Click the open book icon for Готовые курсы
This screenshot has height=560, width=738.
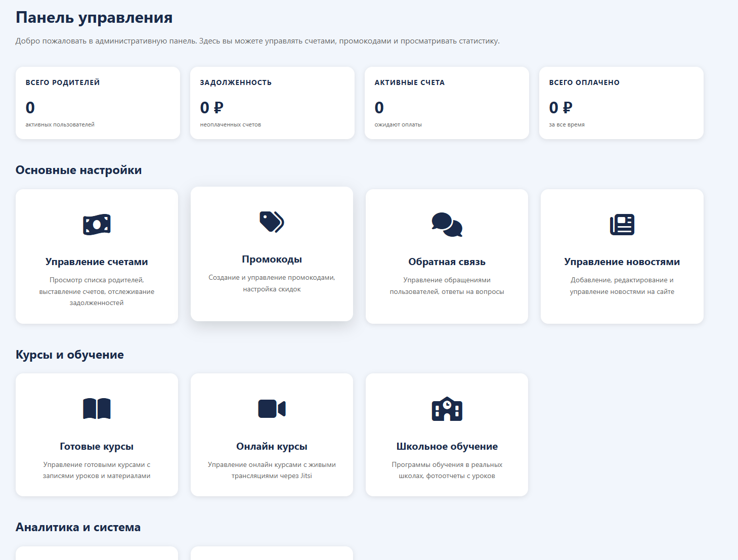(97, 409)
